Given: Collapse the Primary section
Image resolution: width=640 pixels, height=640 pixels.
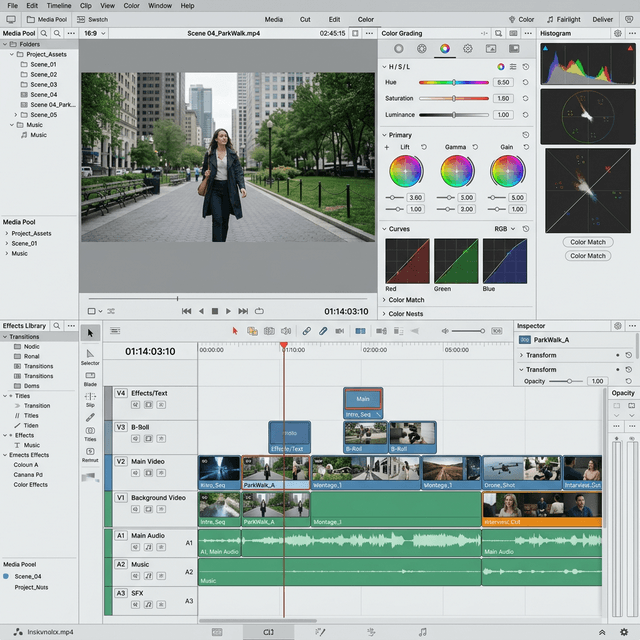Looking at the screenshot, I should click(x=384, y=135).
